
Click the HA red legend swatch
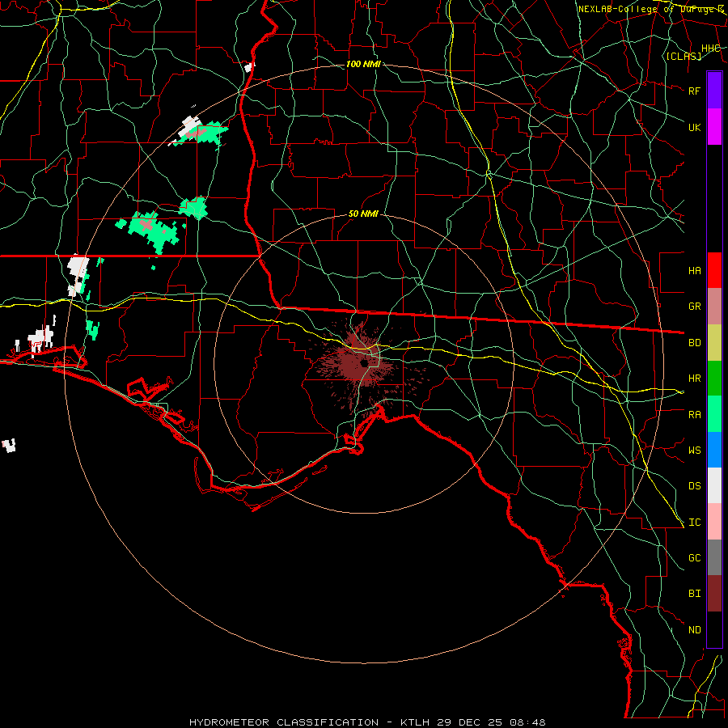(714, 270)
